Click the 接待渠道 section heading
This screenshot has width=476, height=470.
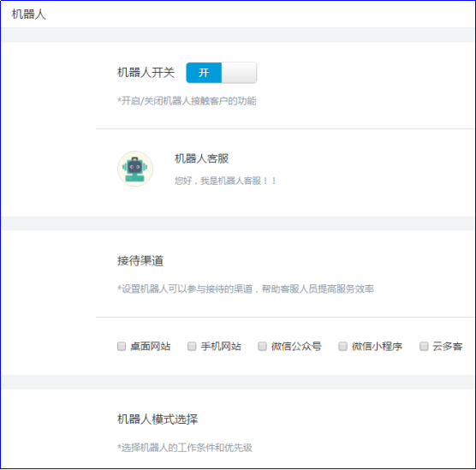pos(140,261)
